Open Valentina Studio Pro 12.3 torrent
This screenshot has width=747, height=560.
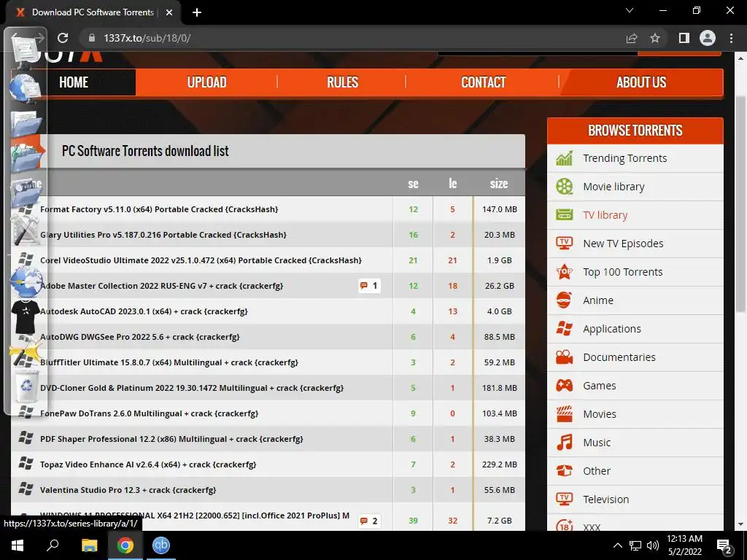(128, 490)
